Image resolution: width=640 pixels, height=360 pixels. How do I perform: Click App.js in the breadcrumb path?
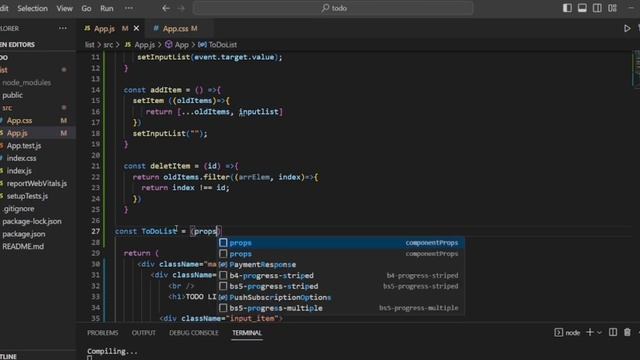coord(140,44)
